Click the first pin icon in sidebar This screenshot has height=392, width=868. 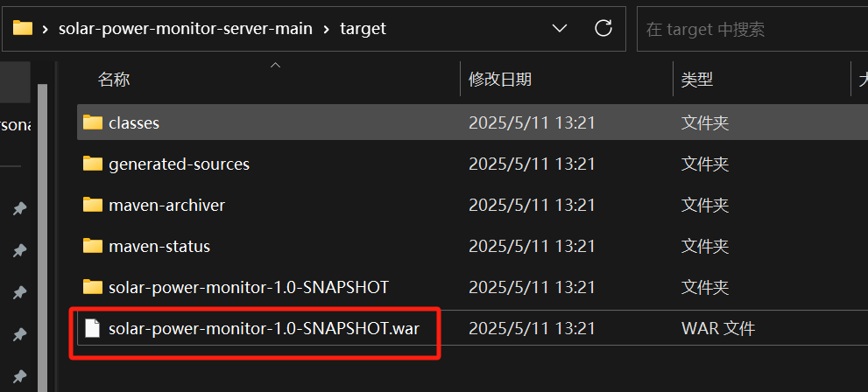tap(19, 208)
